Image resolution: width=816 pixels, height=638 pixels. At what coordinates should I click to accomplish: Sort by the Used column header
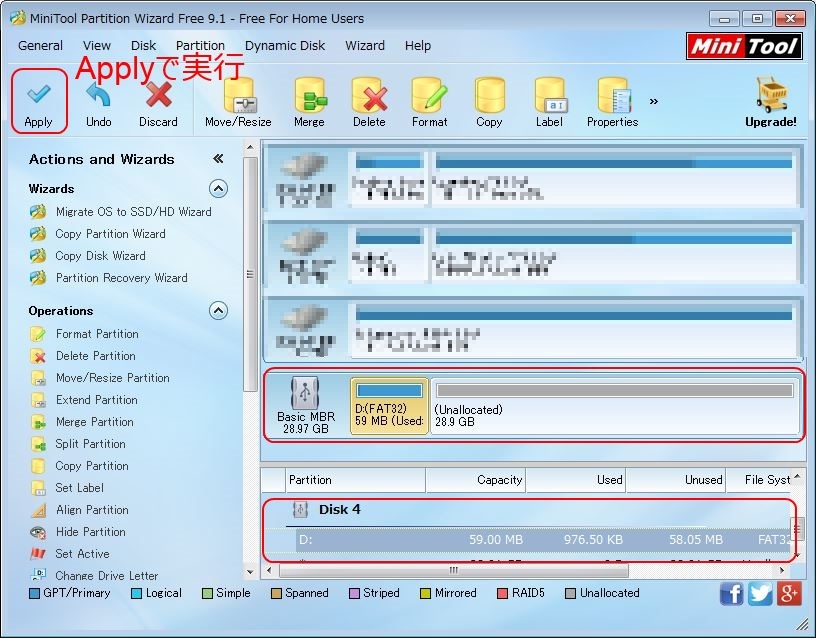click(576, 480)
